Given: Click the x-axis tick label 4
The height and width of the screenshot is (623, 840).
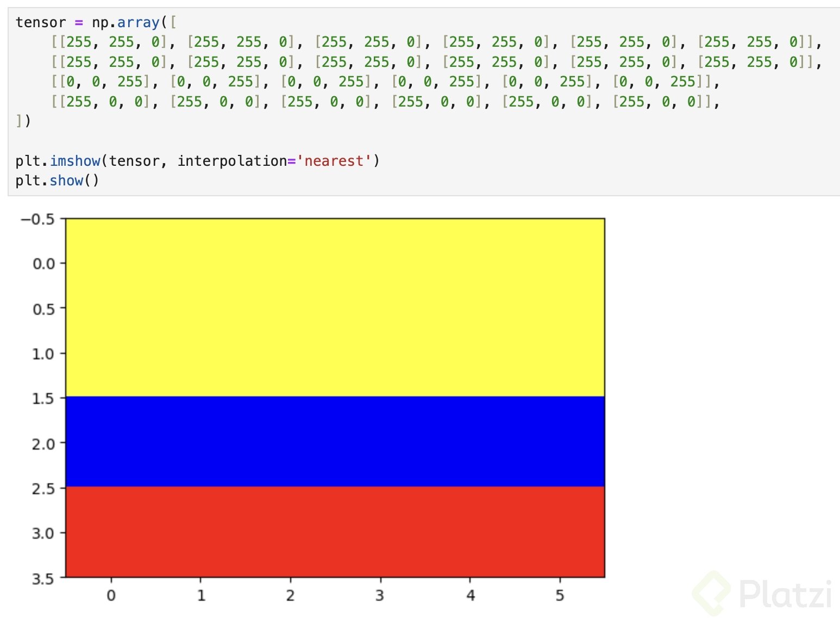Looking at the screenshot, I should (x=471, y=596).
